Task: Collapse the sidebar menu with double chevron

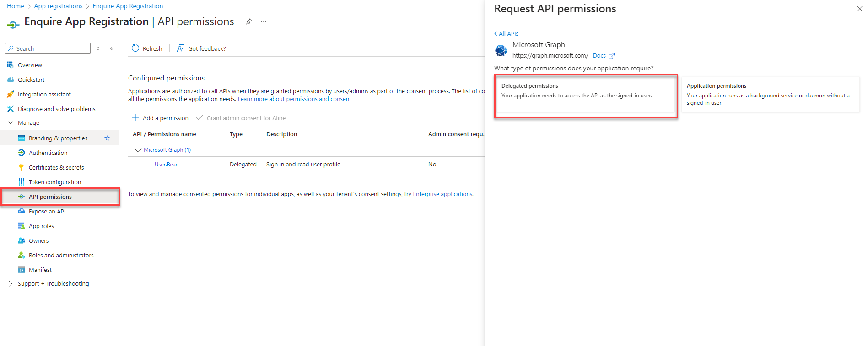Action: pos(112,48)
